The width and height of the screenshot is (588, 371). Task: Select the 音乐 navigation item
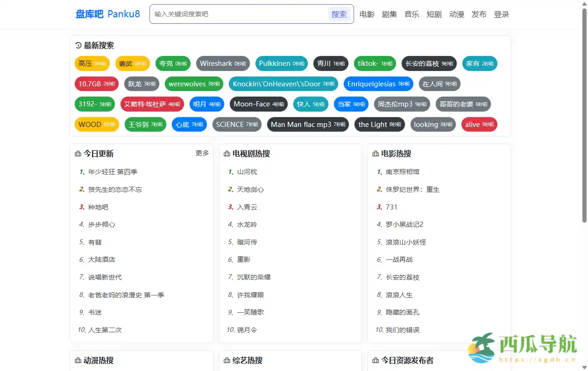click(x=411, y=14)
